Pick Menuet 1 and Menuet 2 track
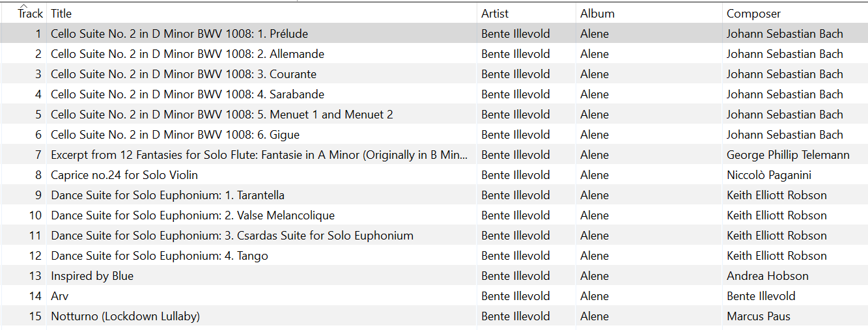Image resolution: width=868 pixels, height=330 pixels. click(221, 115)
